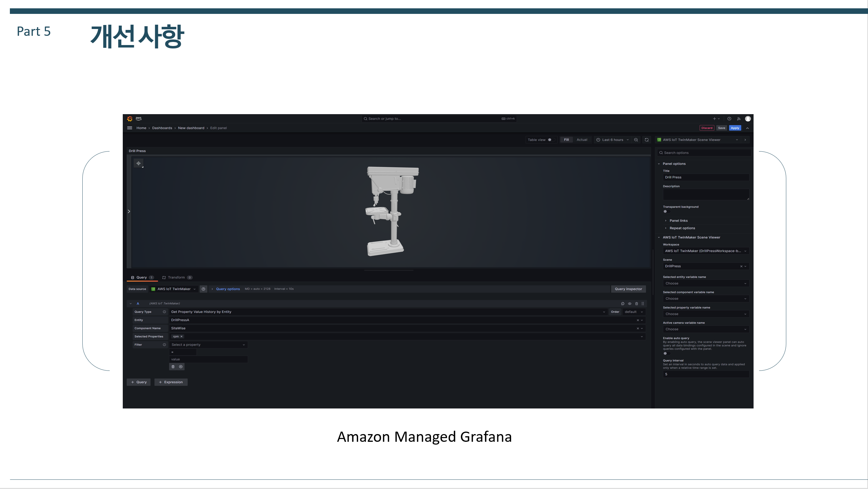The image size is (868, 489).
Task: Open the hamburger navigation menu
Action: 129,128
